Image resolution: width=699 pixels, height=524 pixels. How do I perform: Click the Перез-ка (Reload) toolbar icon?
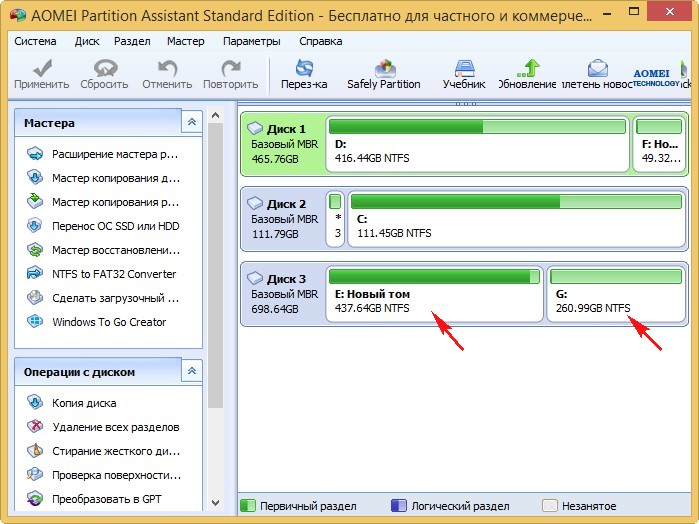(x=304, y=68)
